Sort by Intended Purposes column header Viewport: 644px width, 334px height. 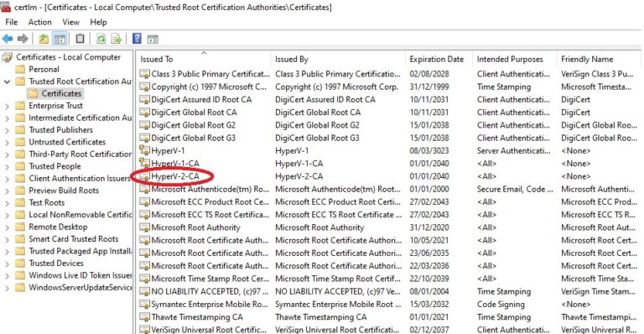pos(515,59)
